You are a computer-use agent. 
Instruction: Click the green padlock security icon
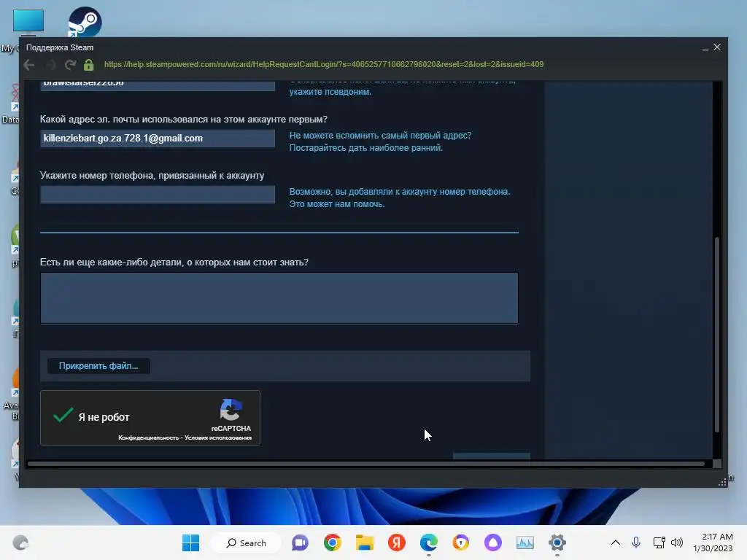[88, 65]
